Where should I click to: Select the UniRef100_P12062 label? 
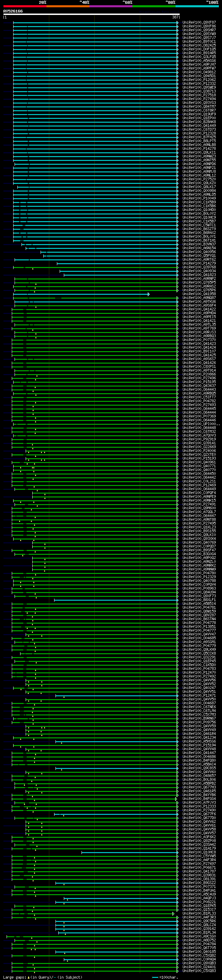click(199, 80)
